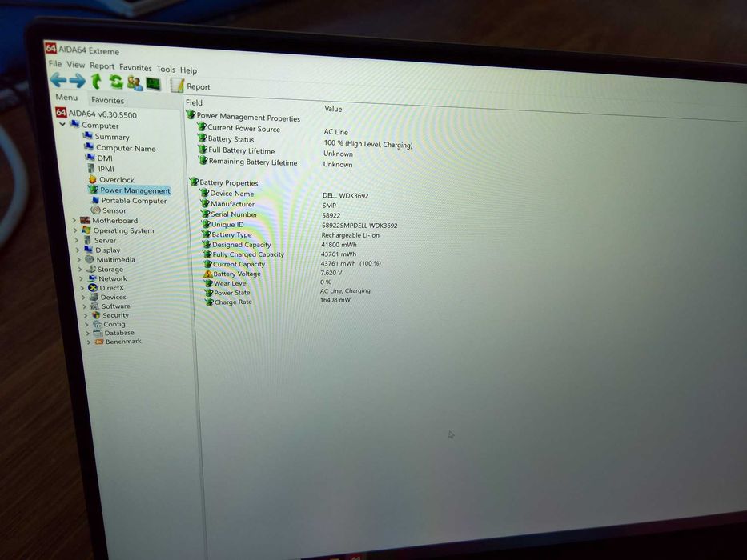Click the Back arrow toolbar icon

[58, 80]
